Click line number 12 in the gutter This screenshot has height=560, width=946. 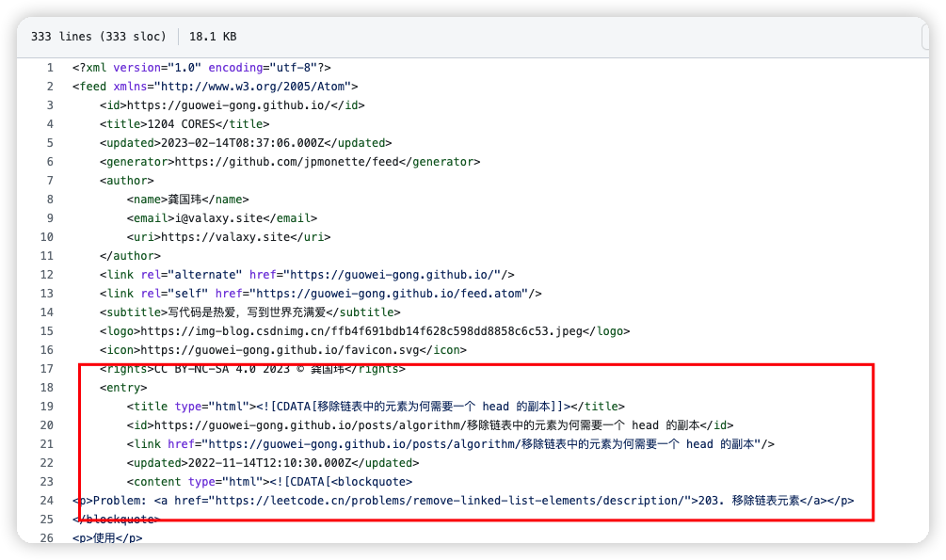click(47, 275)
